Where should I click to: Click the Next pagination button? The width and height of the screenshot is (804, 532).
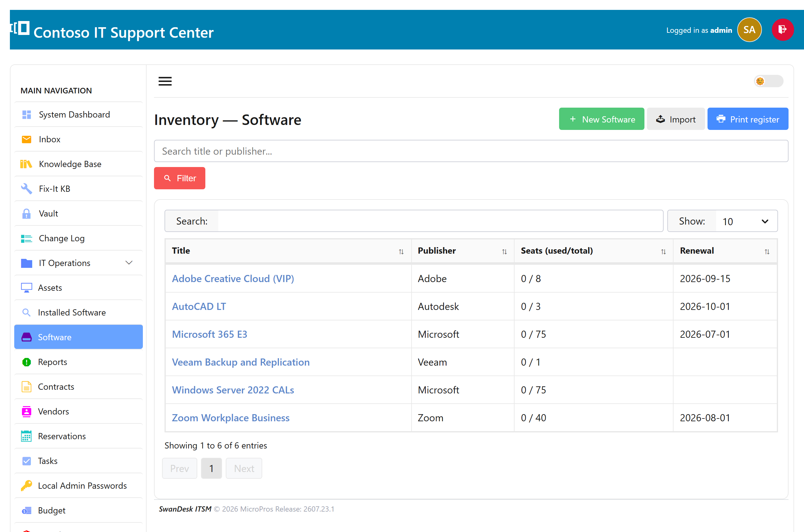click(x=244, y=469)
